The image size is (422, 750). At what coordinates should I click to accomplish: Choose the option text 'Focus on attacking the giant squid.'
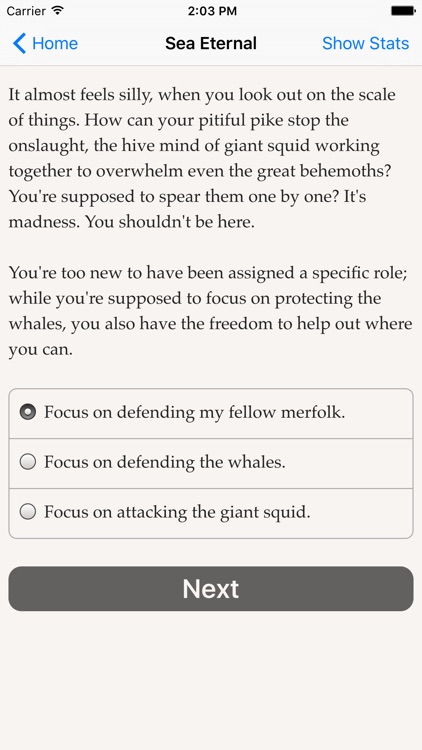point(177,512)
